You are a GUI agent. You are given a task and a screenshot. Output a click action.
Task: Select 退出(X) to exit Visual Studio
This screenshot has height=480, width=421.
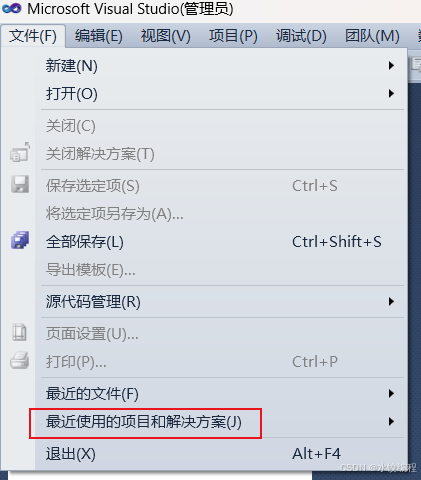point(221,454)
